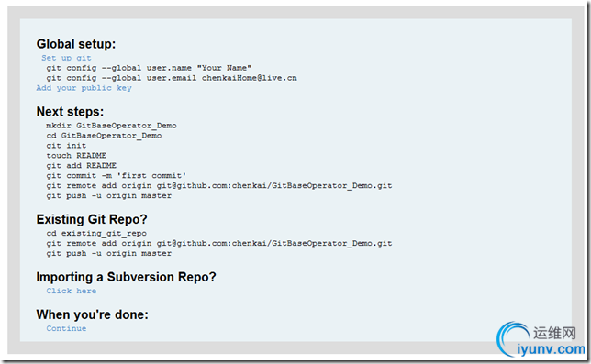The width and height of the screenshot is (591, 364).
Task: Click the "touch README" command line
Action: click(76, 156)
